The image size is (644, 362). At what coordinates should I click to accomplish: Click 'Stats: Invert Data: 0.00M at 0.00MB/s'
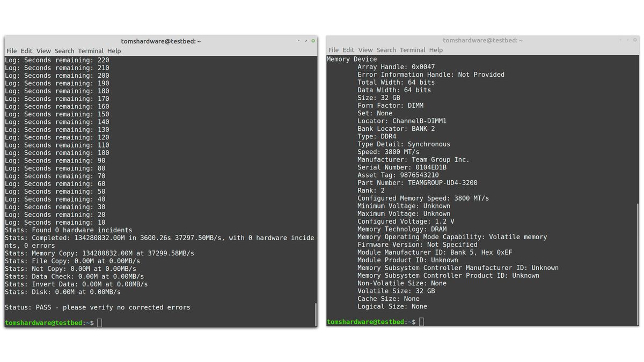point(77,284)
